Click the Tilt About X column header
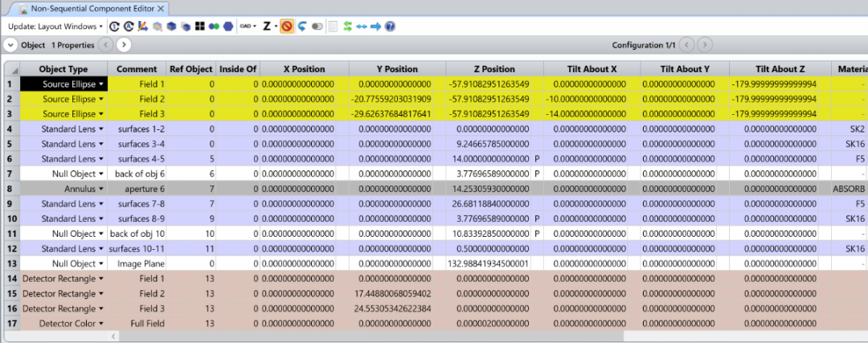This screenshot has height=343, width=868. coord(592,69)
